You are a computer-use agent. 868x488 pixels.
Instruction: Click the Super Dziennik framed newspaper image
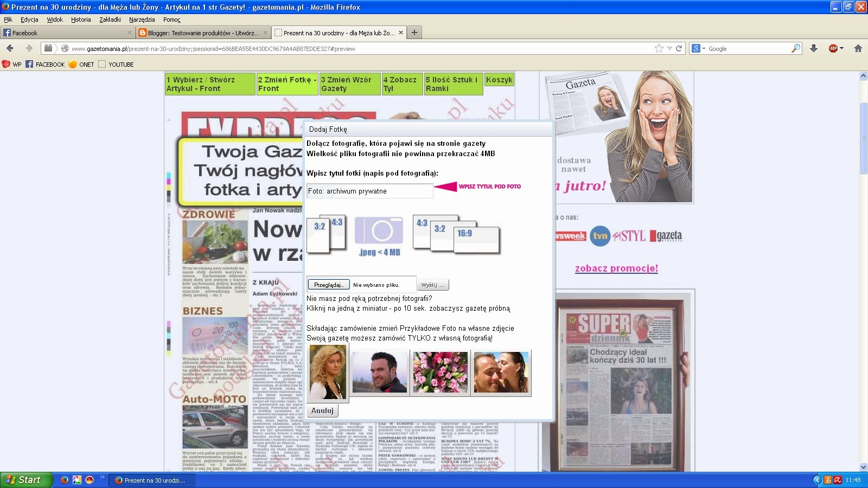tap(624, 383)
